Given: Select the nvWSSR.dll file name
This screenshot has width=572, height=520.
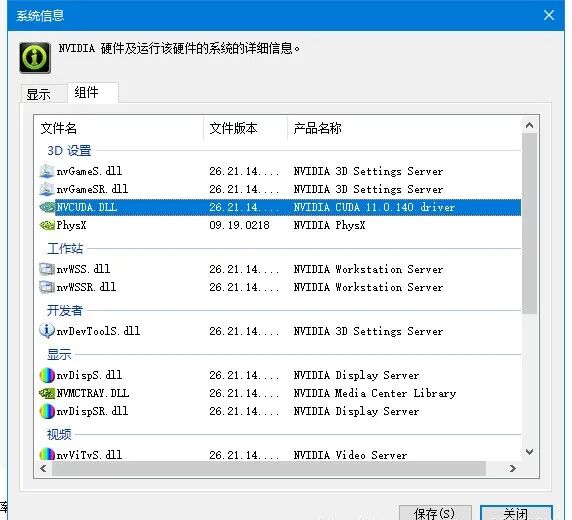Looking at the screenshot, I should pos(86,287).
